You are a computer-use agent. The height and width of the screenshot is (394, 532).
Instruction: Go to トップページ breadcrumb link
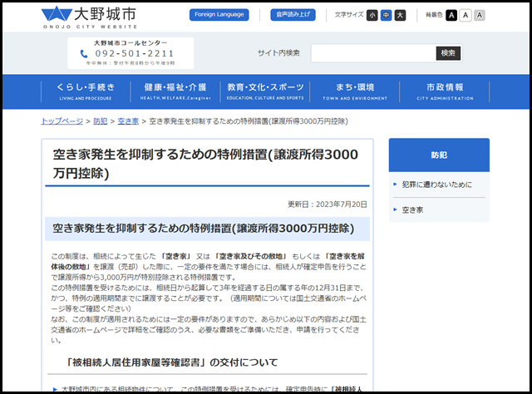(62, 121)
